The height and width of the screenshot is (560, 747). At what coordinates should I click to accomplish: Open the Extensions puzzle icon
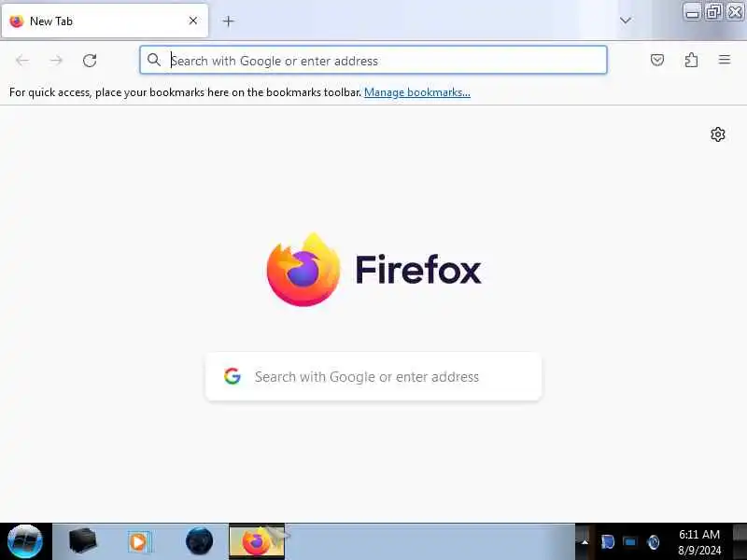691,60
